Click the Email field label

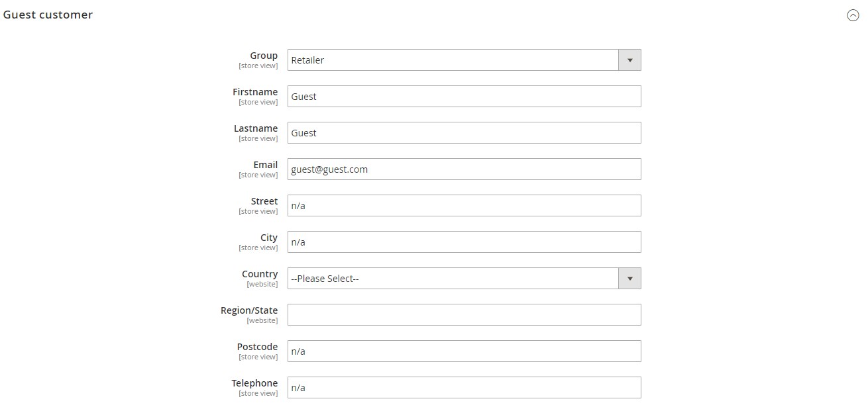[x=265, y=165]
